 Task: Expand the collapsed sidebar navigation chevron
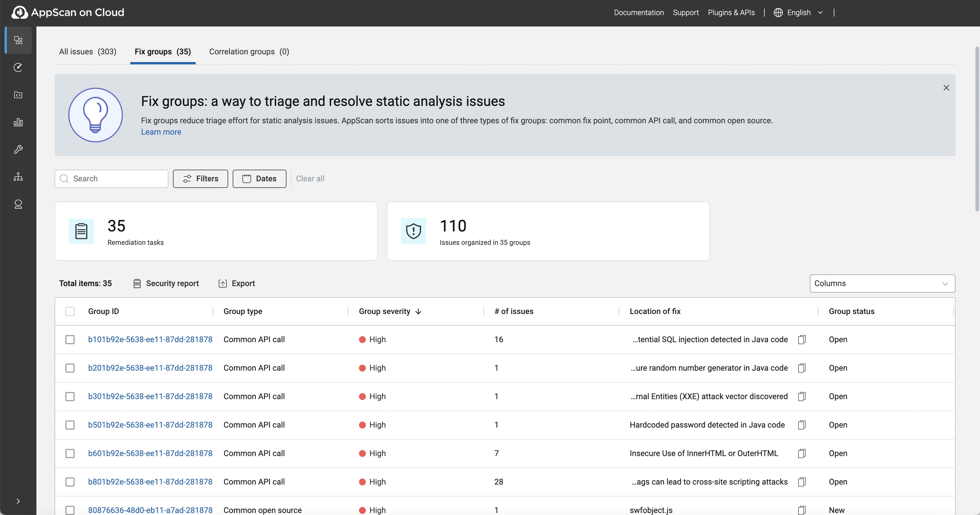(x=18, y=501)
